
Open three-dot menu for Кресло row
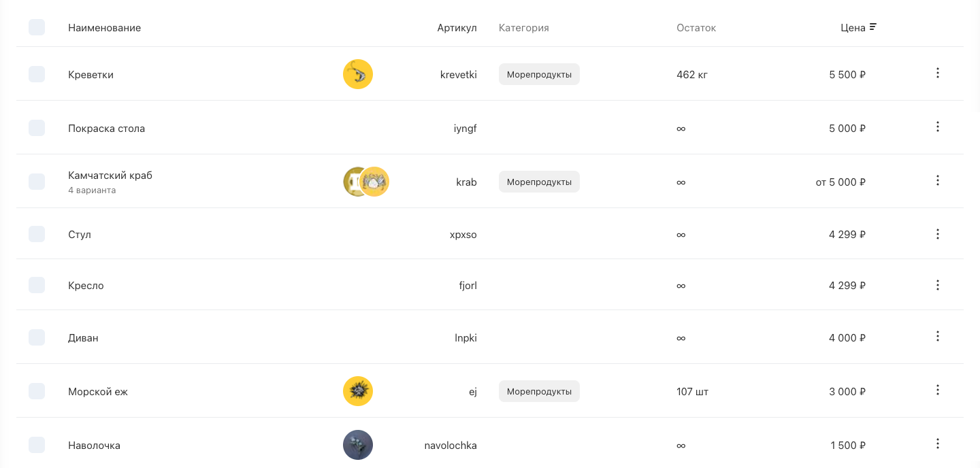(937, 285)
